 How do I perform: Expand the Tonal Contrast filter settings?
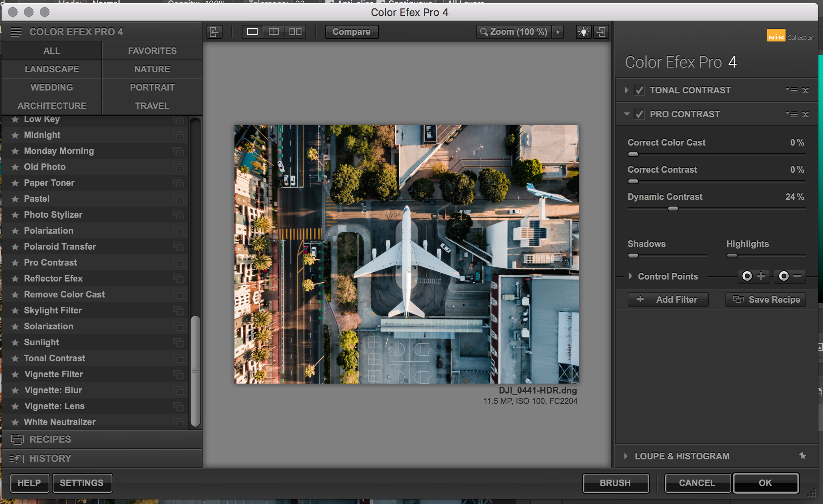point(626,91)
